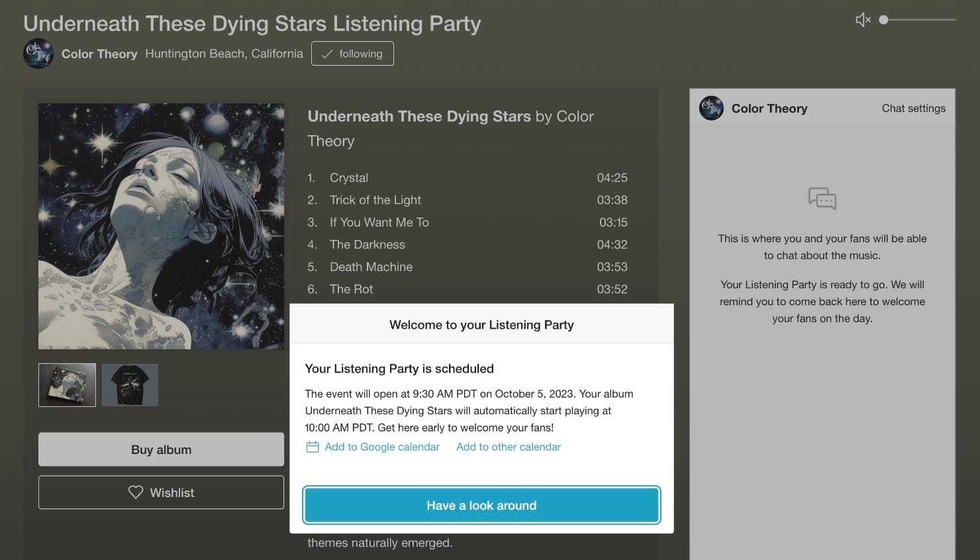Toggle off following for Color Theory
The height and width of the screenshot is (560, 980).
coord(352,54)
